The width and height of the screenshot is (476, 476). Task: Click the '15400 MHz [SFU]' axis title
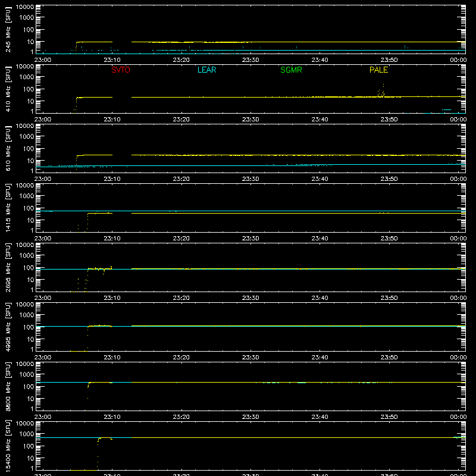(8, 446)
